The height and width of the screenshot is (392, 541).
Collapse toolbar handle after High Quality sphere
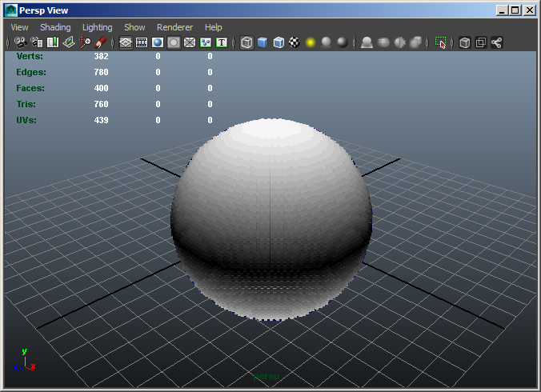click(355, 42)
